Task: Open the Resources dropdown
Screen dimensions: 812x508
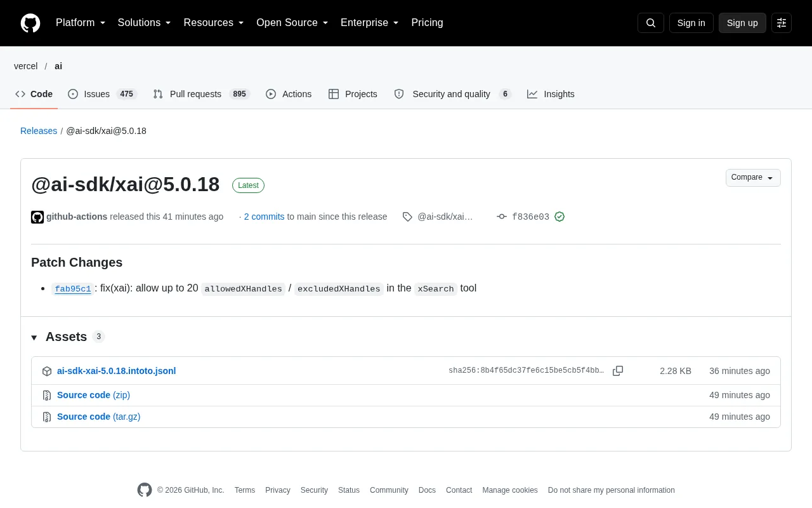Action: [214, 23]
